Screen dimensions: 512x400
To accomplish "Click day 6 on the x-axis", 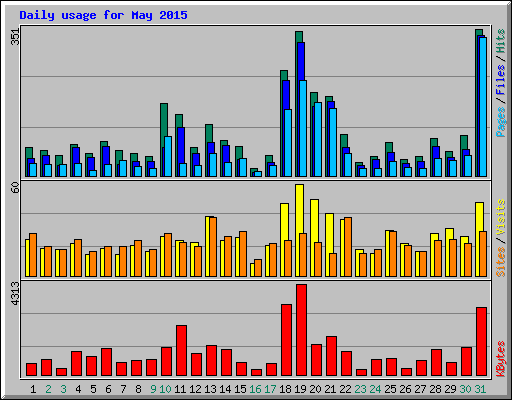I will [x=108, y=389].
